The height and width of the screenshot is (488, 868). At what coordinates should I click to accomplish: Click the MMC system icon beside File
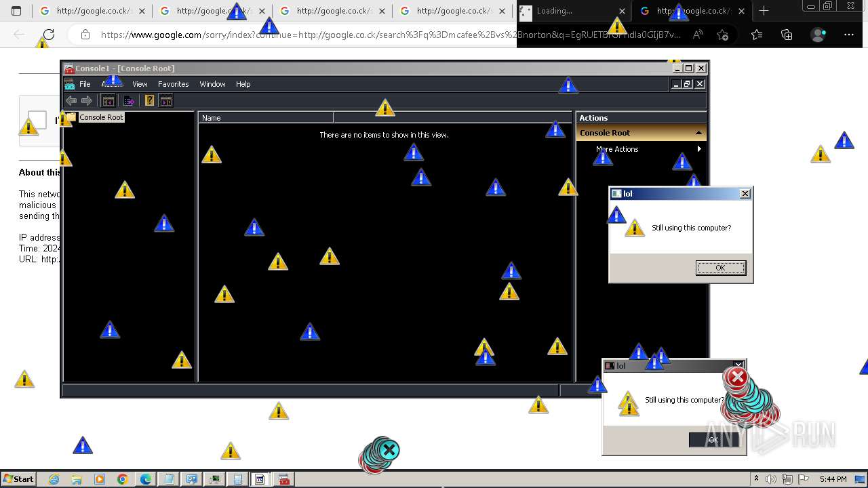click(x=69, y=84)
